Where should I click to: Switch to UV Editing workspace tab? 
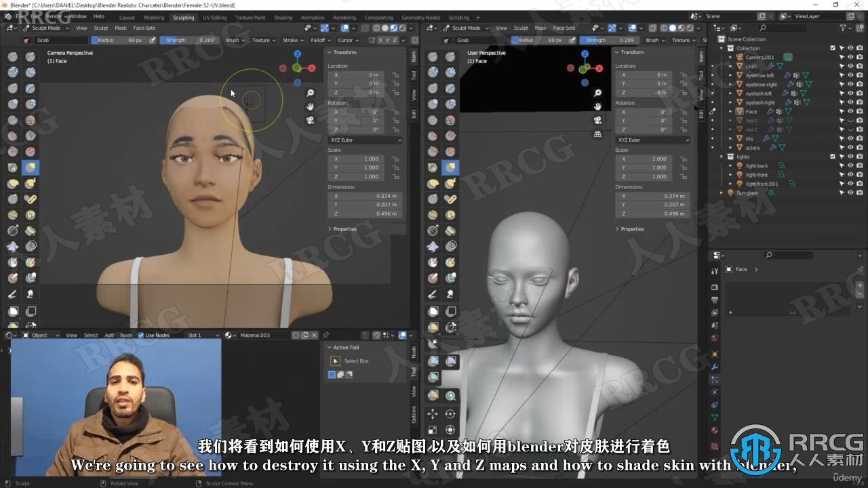coord(214,17)
